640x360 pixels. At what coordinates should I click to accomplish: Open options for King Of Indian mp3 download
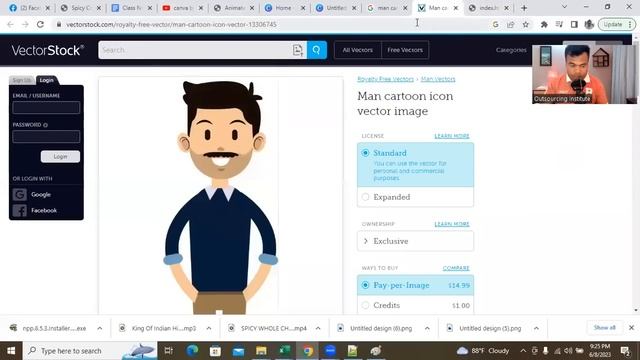(x=209, y=328)
